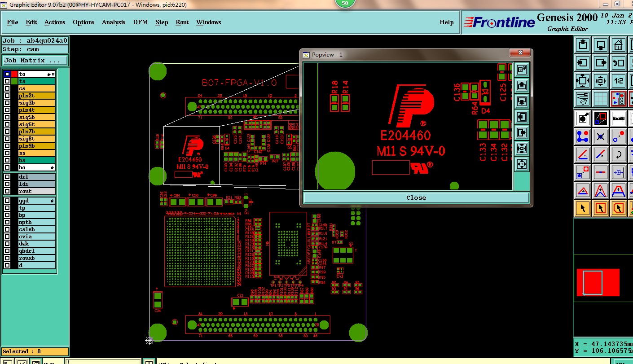
Task: Toggle display checkbox for layer cs
Action: [7, 88]
